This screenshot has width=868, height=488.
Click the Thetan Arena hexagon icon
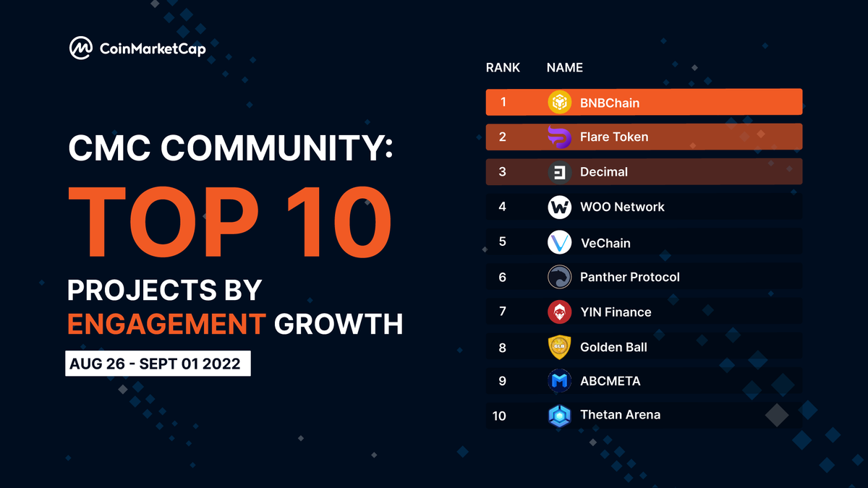pyautogui.click(x=560, y=415)
